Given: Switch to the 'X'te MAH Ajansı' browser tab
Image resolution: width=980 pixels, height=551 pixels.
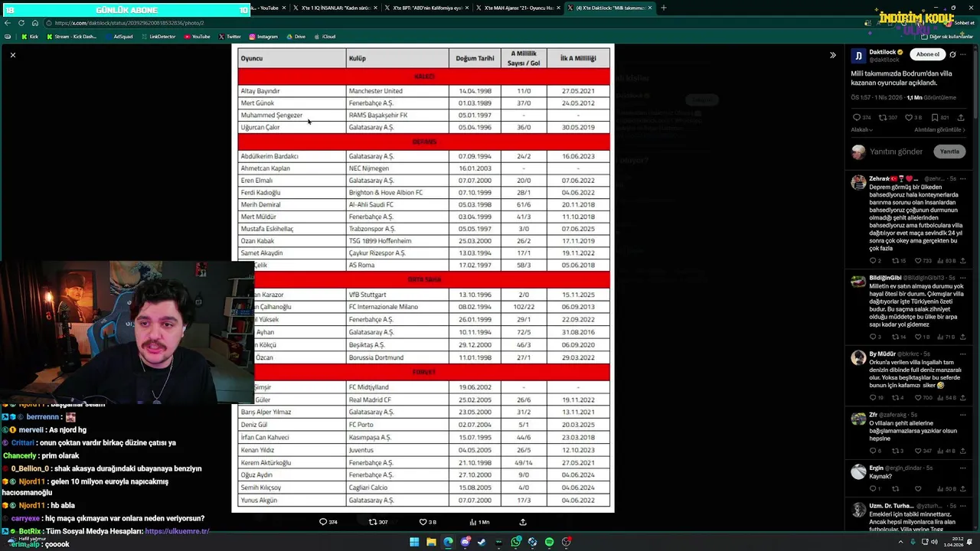Looking at the screenshot, I should tap(518, 8).
